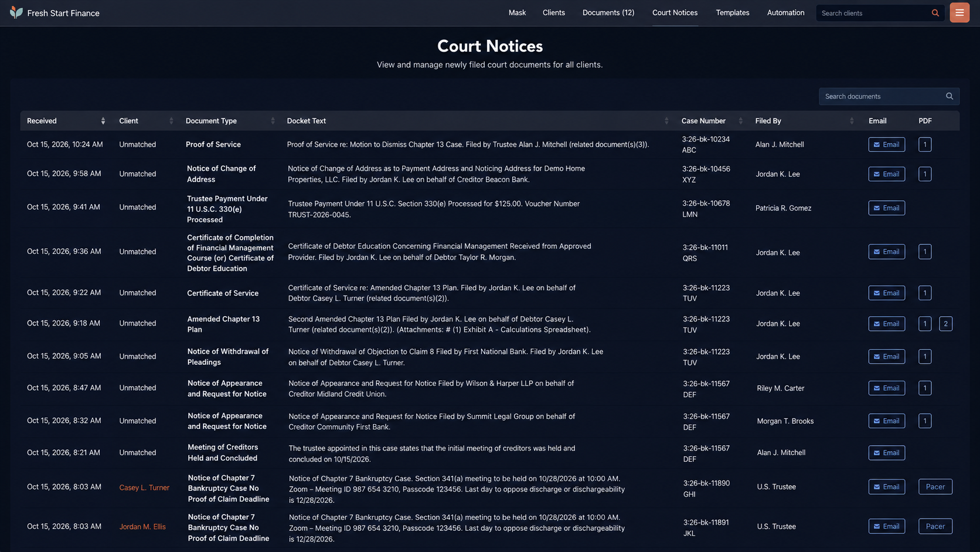Click case number 3:26-bk-10234 ABC
Image resolution: width=980 pixels, height=552 pixels.
pos(706,144)
